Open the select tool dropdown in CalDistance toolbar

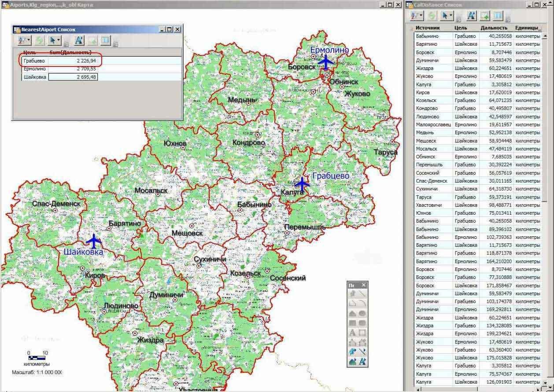(x=447, y=16)
